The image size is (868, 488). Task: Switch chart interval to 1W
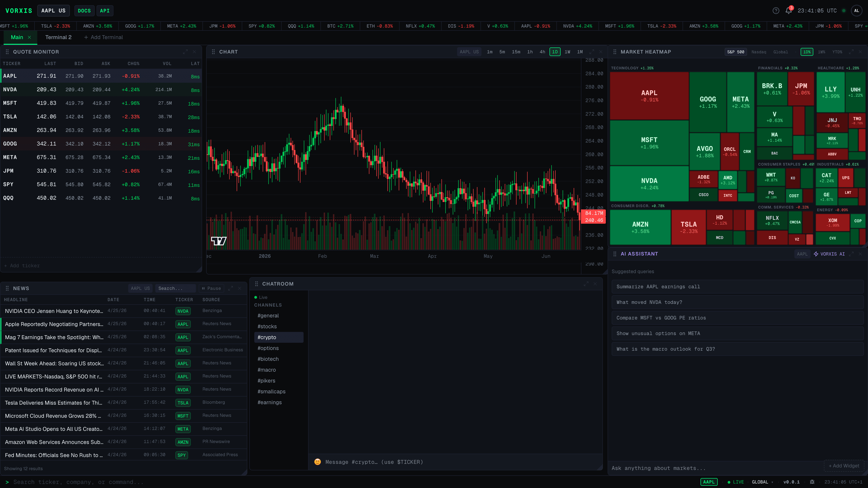pyautogui.click(x=567, y=52)
